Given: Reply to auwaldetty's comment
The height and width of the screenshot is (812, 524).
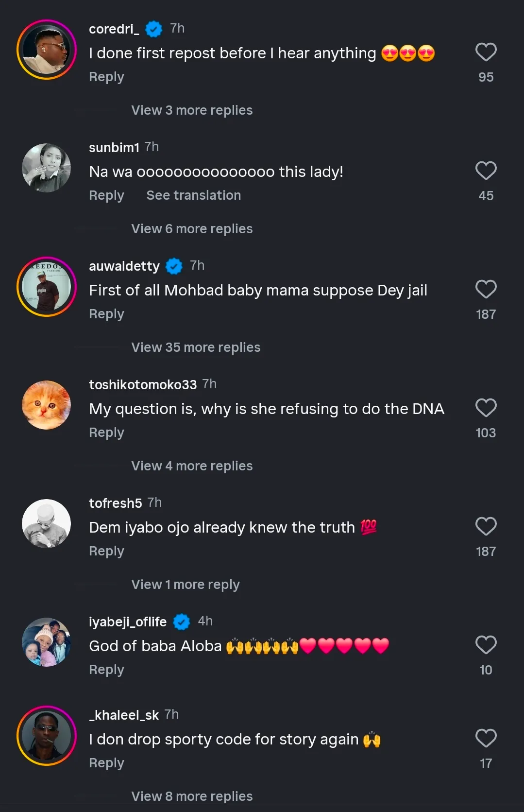Looking at the screenshot, I should (106, 314).
